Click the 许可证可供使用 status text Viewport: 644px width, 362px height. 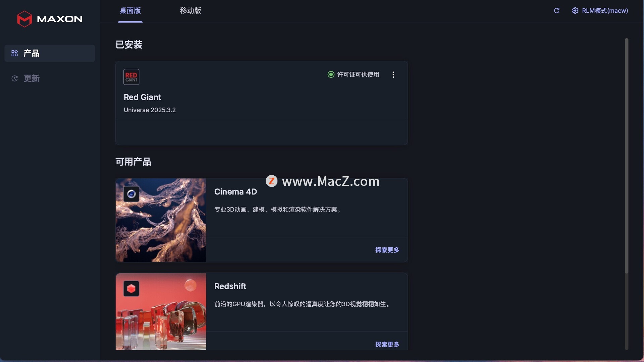(358, 74)
